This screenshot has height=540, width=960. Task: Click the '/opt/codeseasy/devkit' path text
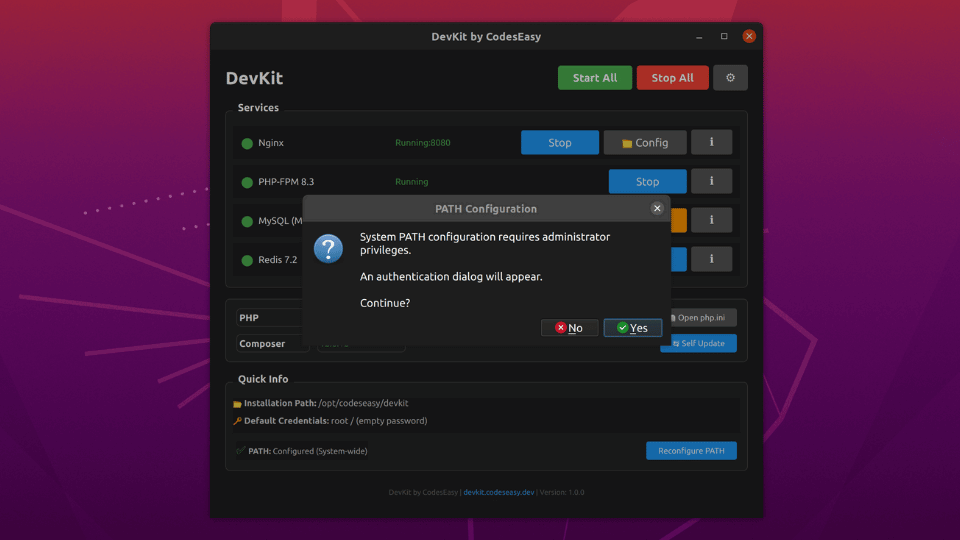tap(363, 403)
